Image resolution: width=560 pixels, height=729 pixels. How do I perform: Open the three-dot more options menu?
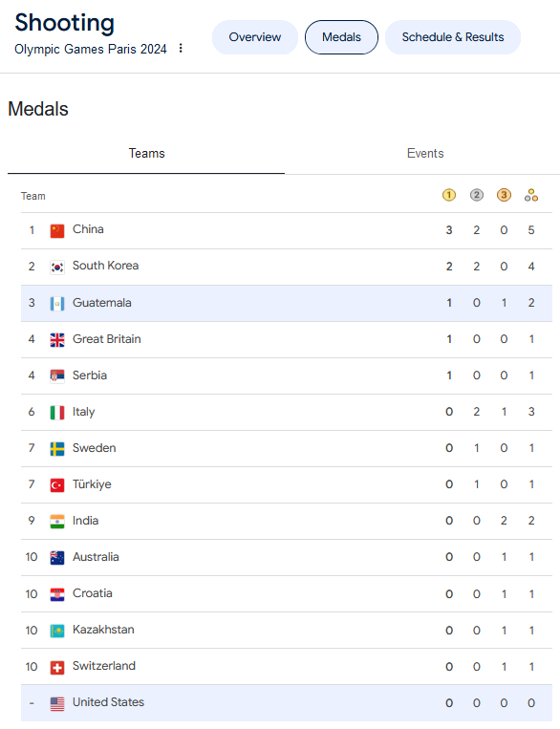181,49
